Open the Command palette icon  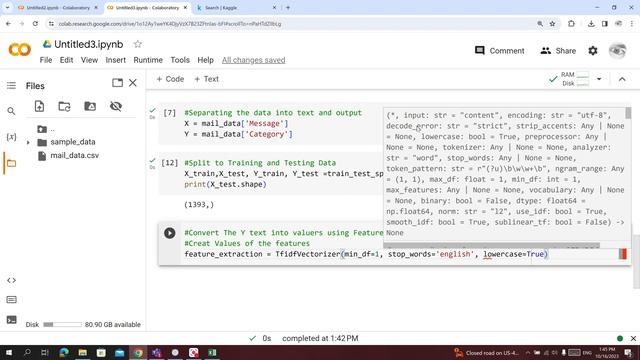11,300
